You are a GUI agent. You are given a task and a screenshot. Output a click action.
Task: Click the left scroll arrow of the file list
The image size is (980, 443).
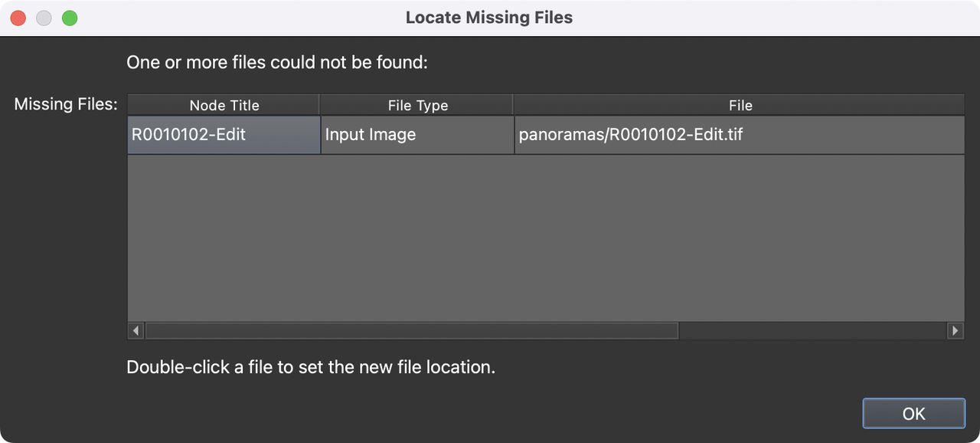click(x=136, y=330)
